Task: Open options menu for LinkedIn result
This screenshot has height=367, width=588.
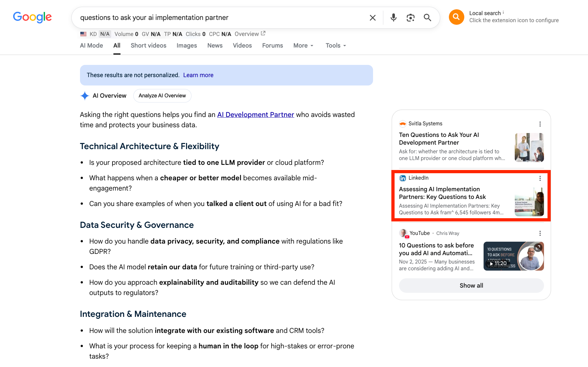Action: click(540, 178)
